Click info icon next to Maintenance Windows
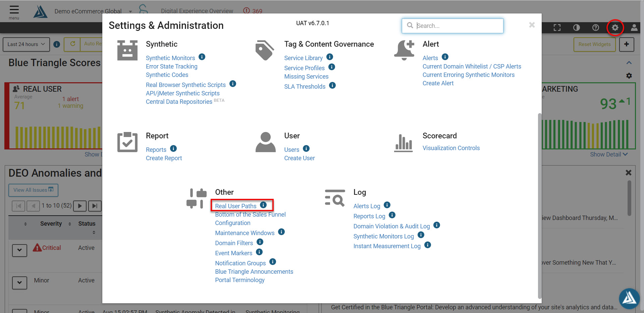Viewport: 644px width, 313px height. [281, 232]
